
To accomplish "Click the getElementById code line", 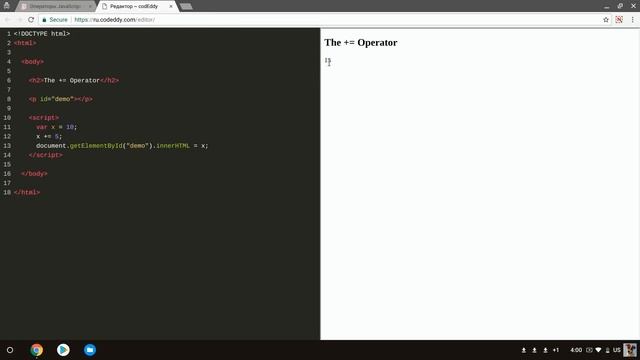I will click(122, 146).
